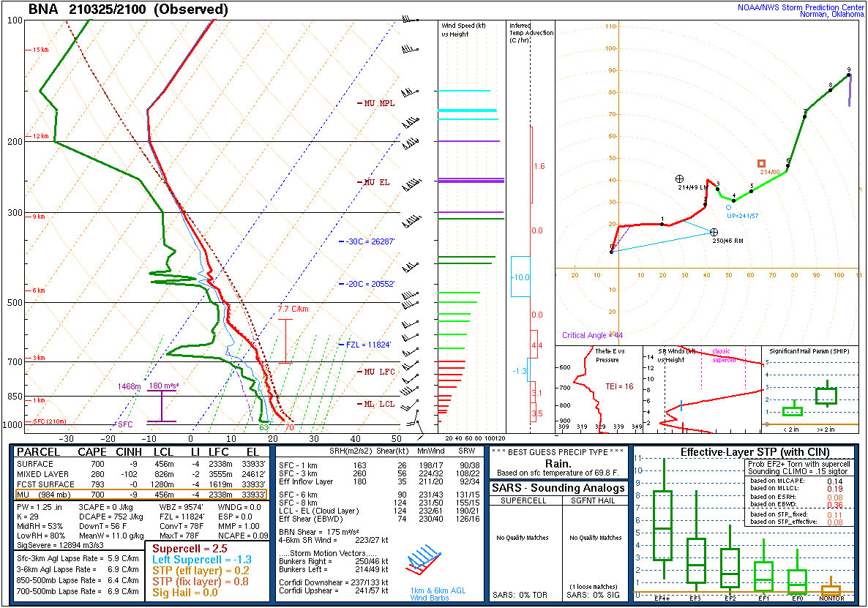Click the 'Bunkers Left = 214/49 kt' line

point(333,569)
